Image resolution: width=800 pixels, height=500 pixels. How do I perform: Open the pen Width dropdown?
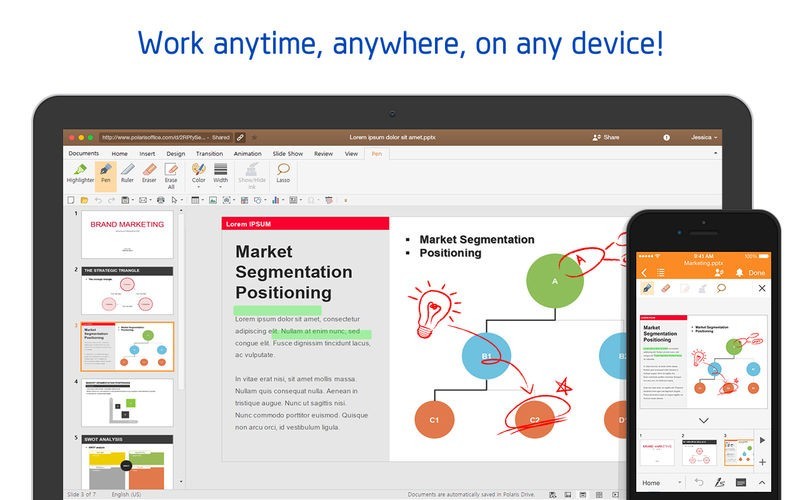click(x=220, y=174)
